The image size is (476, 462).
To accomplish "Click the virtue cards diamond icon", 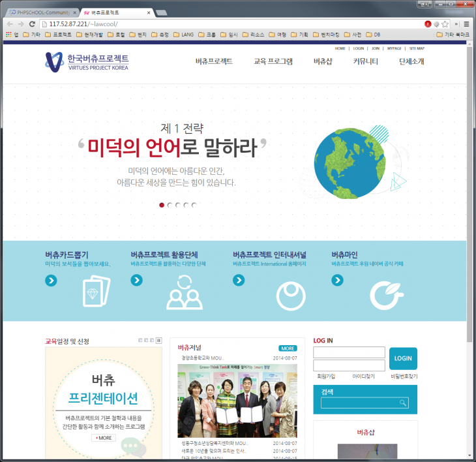I will tap(97, 290).
